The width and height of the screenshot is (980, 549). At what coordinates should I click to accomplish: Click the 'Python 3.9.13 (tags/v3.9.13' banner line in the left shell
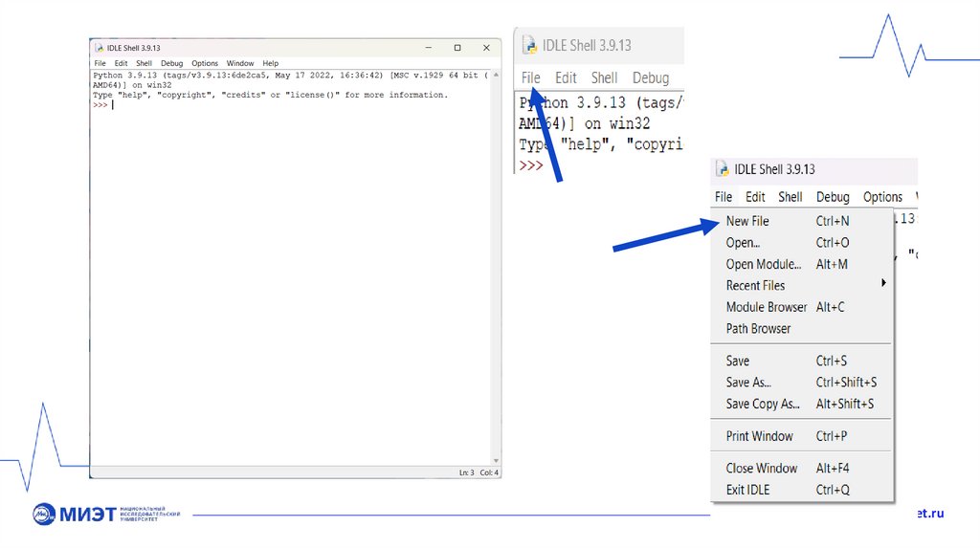click(290, 75)
